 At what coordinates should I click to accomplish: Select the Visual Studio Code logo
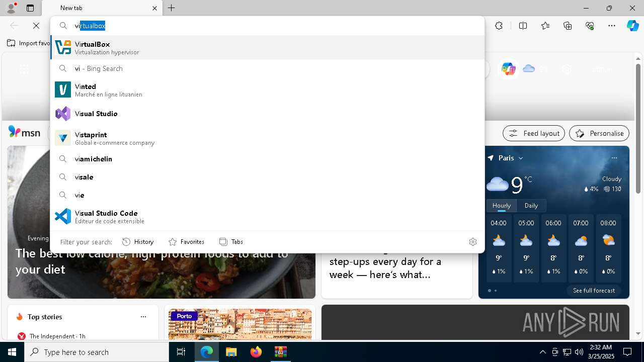pos(63,216)
